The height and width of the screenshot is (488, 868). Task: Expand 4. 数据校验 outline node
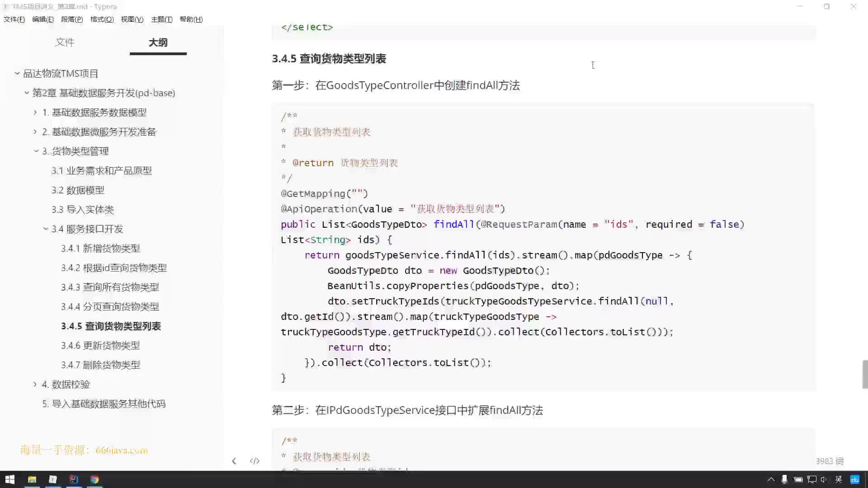click(x=35, y=384)
